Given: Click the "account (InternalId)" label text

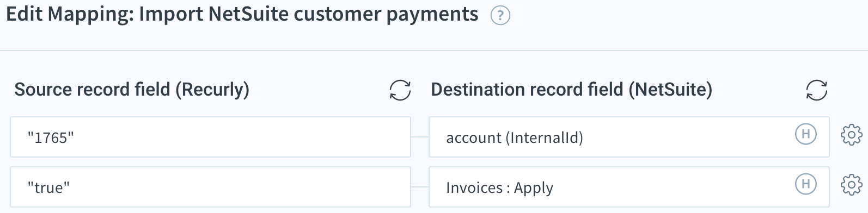Looking at the screenshot, I should click(515, 138).
